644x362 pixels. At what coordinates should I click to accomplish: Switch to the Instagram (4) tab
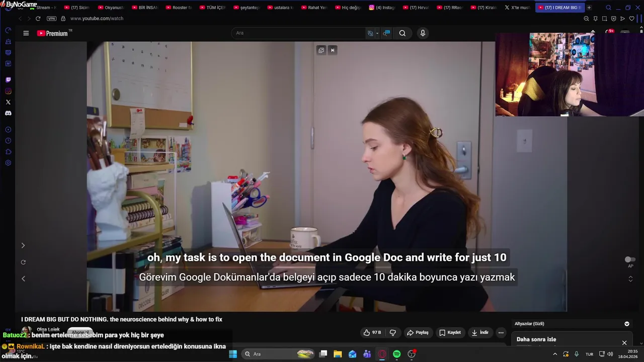click(x=382, y=8)
